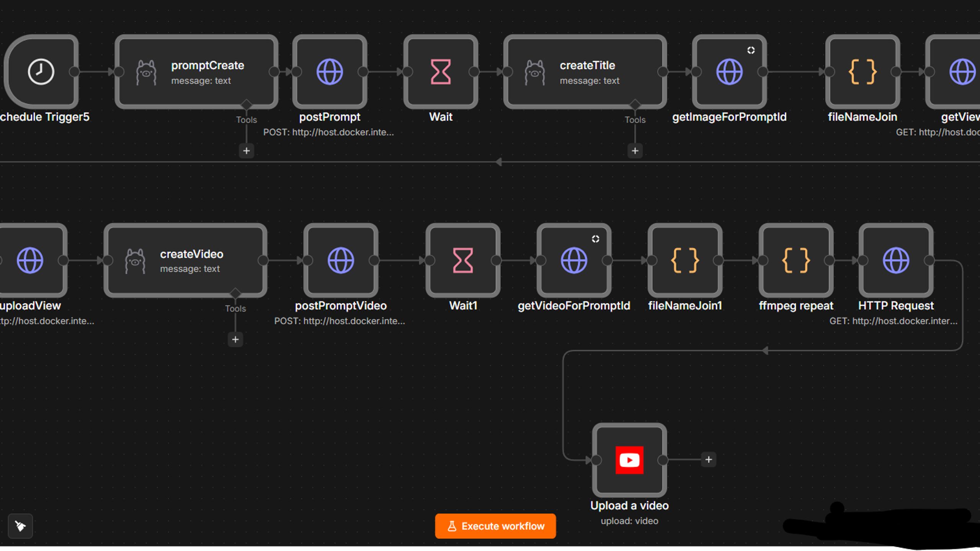Open the postPrompt HTTP globe node

(x=330, y=72)
